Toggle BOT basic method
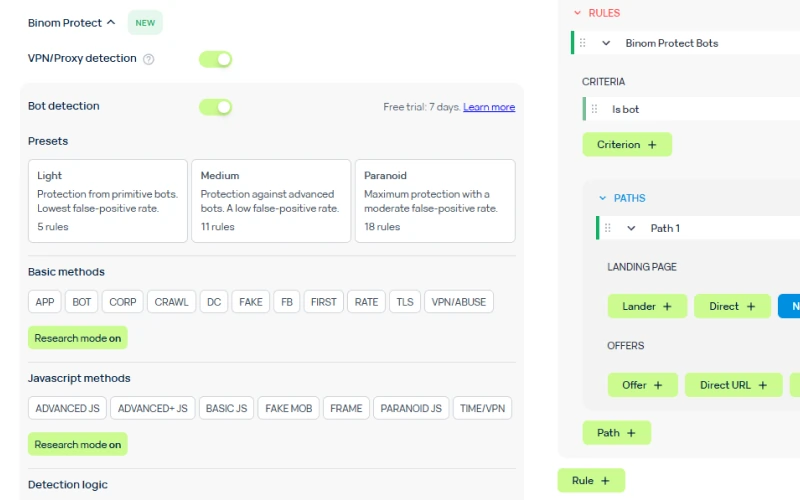The height and width of the screenshot is (500, 800). [x=82, y=302]
